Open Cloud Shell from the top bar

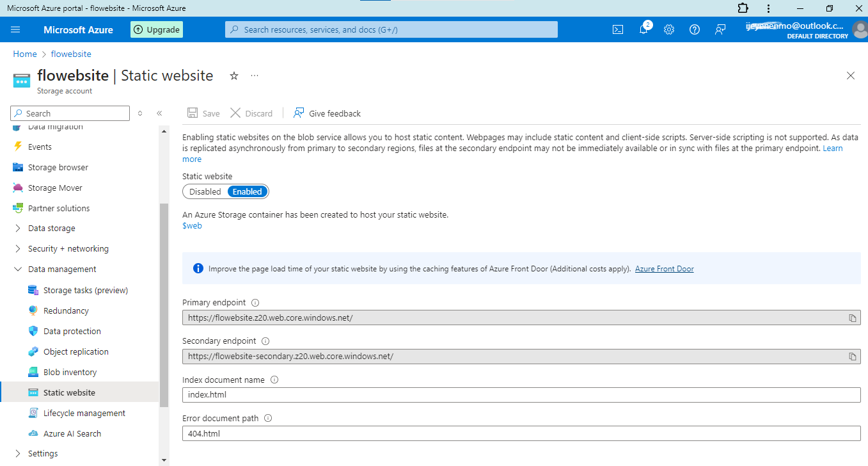click(618, 29)
